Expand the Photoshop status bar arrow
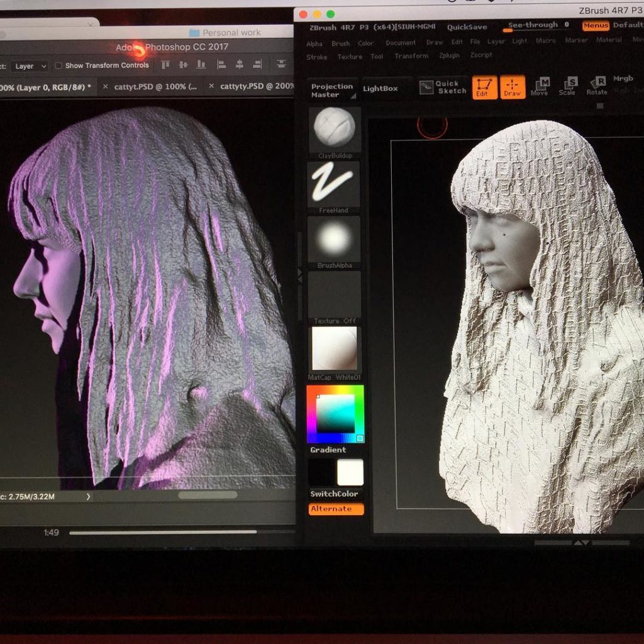Screen dimensions: 644x644 [x=88, y=497]
